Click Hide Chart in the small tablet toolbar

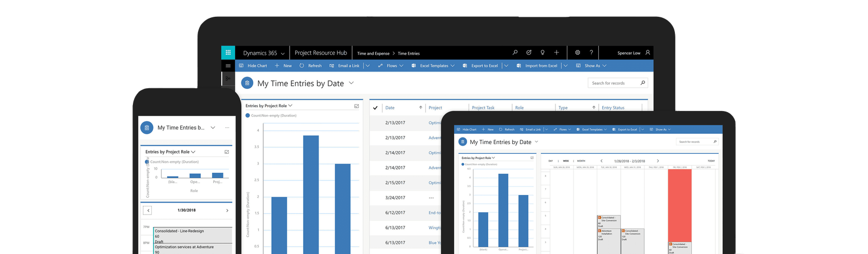[x=467, y=129]
